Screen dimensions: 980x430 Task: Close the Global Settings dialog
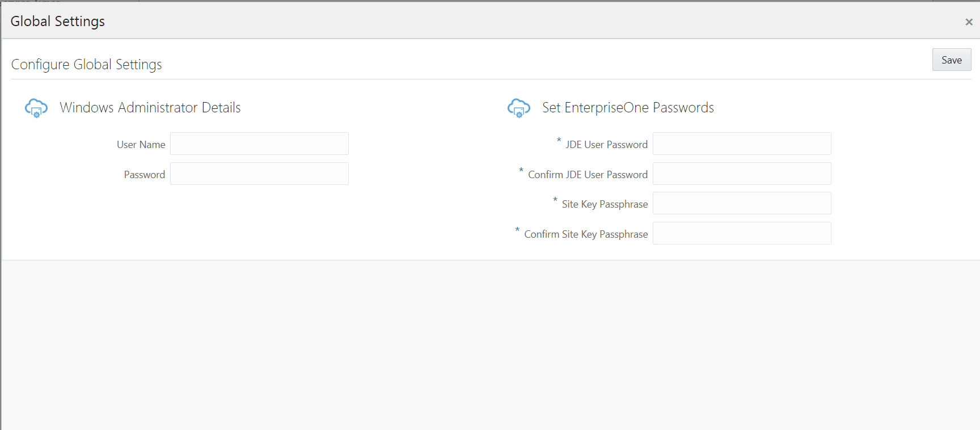968,22
